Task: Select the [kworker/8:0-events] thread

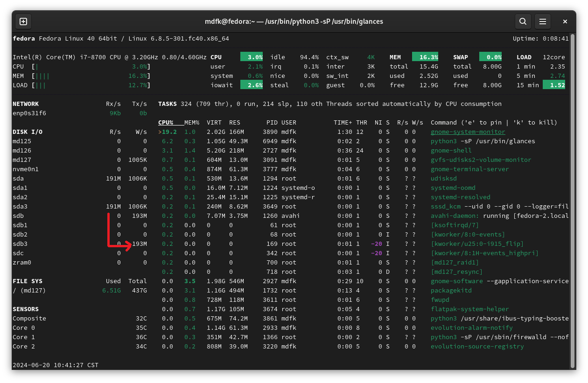Action: (x=468, y=235)
